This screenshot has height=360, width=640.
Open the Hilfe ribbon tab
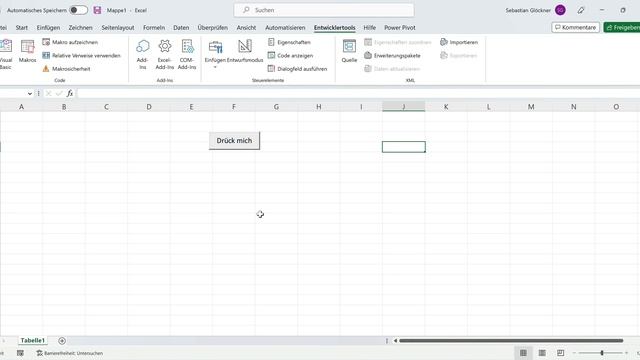(x=369, y=28)
